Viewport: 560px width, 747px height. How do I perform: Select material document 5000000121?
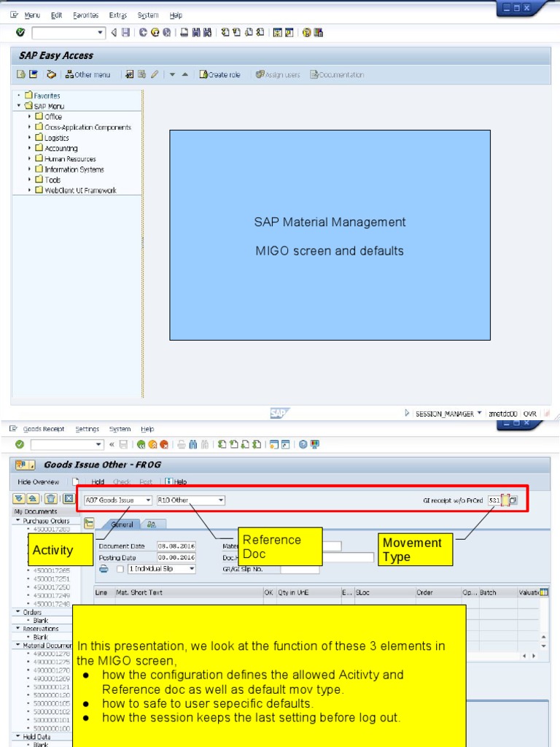click(52, 687)
